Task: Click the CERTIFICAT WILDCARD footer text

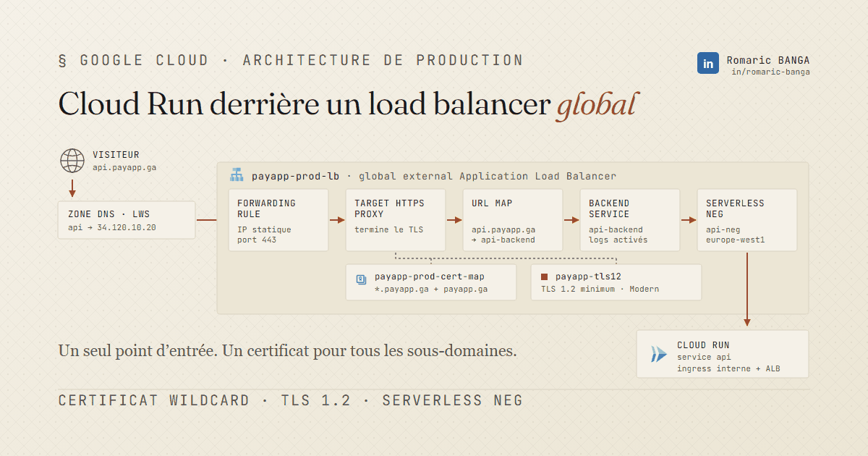Action: [x=153, y=400]
